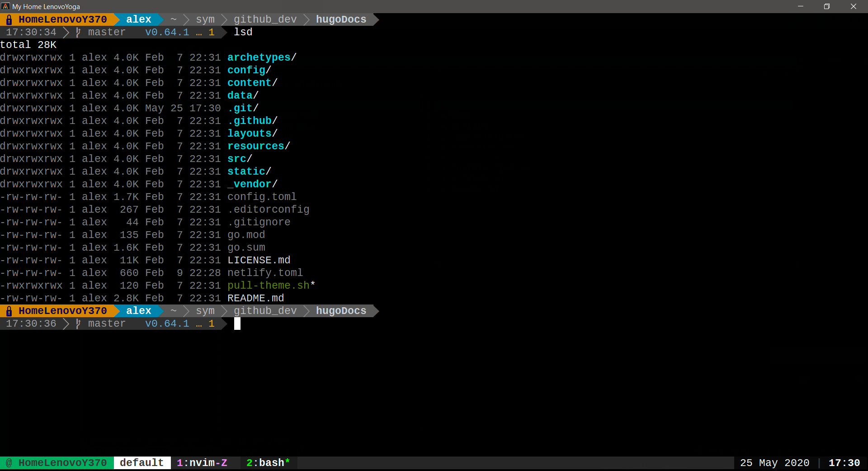Click the 'master' branch name beside 17:30:34
The image size is (868, 471).
[x=107, y=32]
